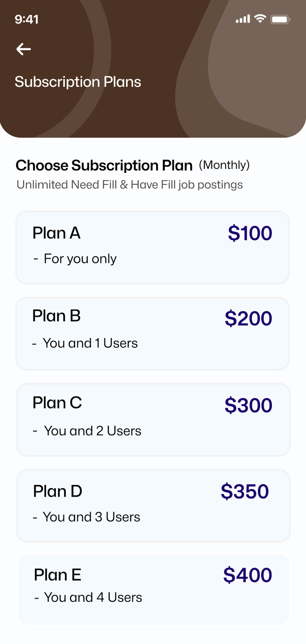Image resolution: width=306 pixels, height=644 pixels.
Task: Tap the $300 price label
Action: coord(248,405)
